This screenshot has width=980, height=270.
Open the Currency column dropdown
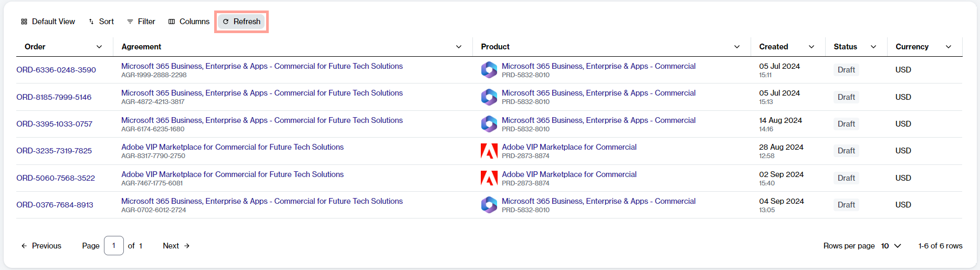tap(949, 47)
